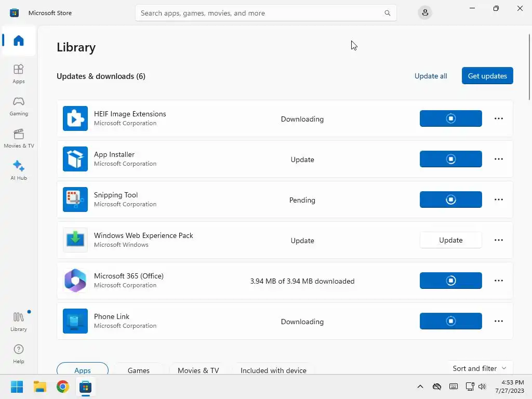Viewport: 532px width, 399px height.
Task: Click the App Installer app icon
Action: pos(75,159)
